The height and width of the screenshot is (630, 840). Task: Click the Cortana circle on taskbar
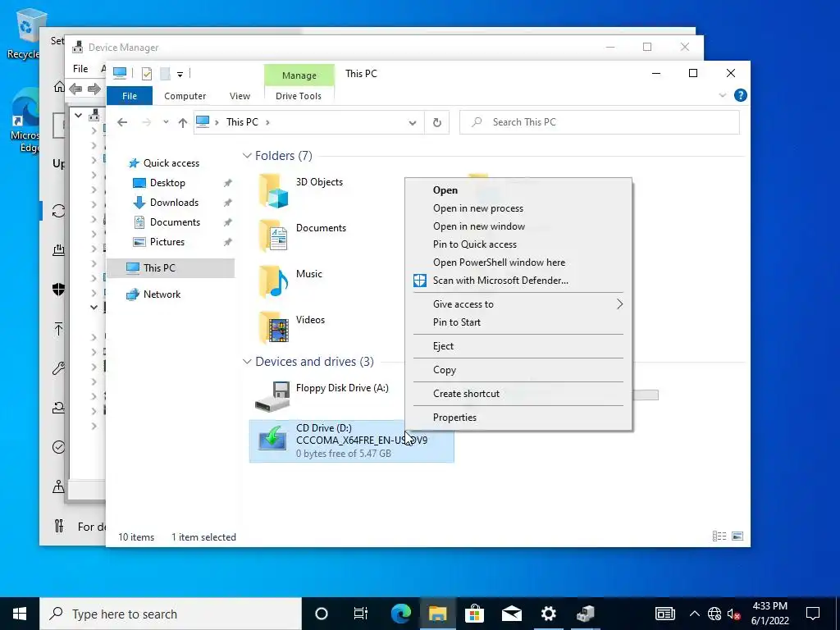[322, 614]
